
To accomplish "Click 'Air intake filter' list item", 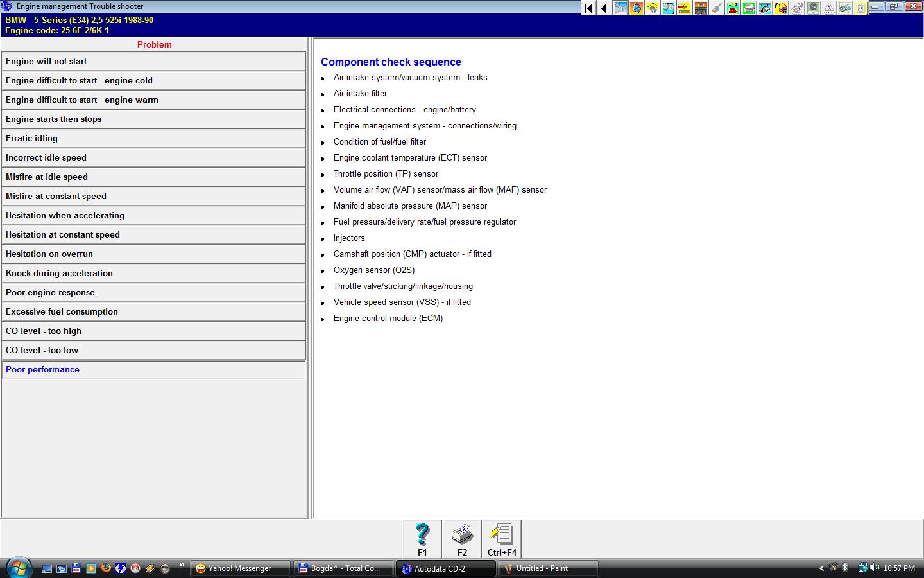I will point(360,93).
